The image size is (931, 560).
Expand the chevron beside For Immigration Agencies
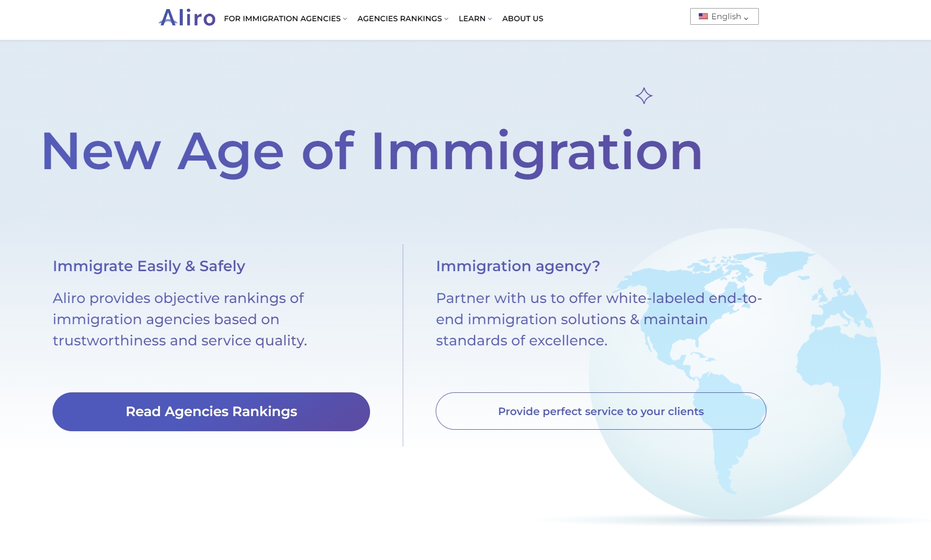tap(345, 19)
